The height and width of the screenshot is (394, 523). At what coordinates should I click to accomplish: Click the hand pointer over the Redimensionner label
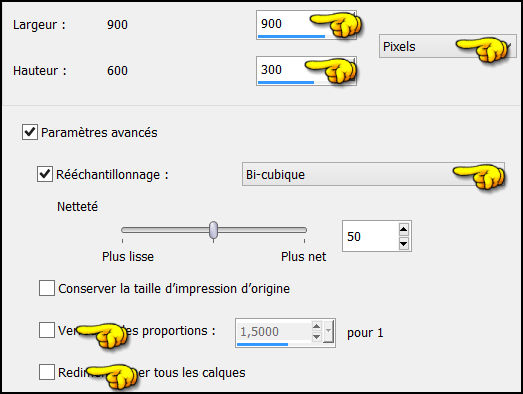pyautogui.click(x=112, y=377)
